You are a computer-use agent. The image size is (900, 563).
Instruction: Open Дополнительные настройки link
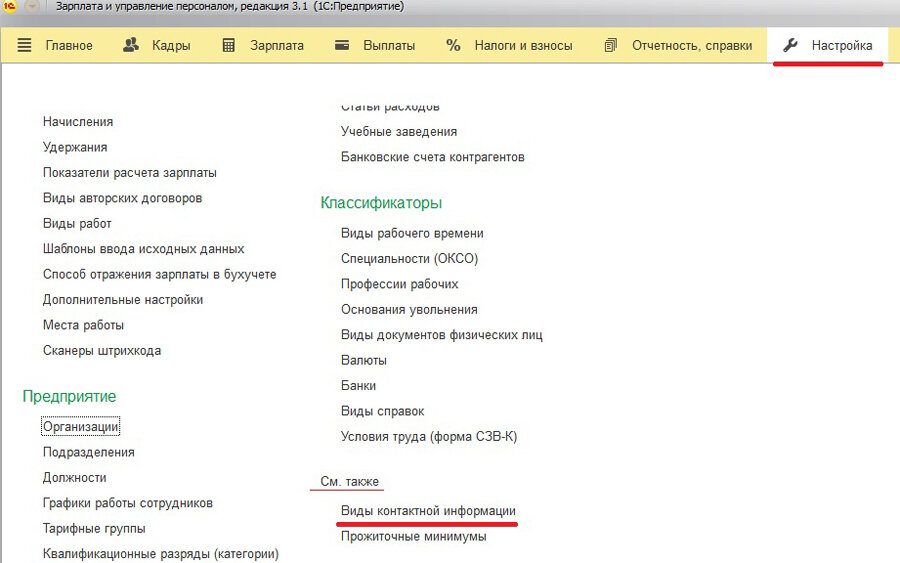click(x=123, y=300)
